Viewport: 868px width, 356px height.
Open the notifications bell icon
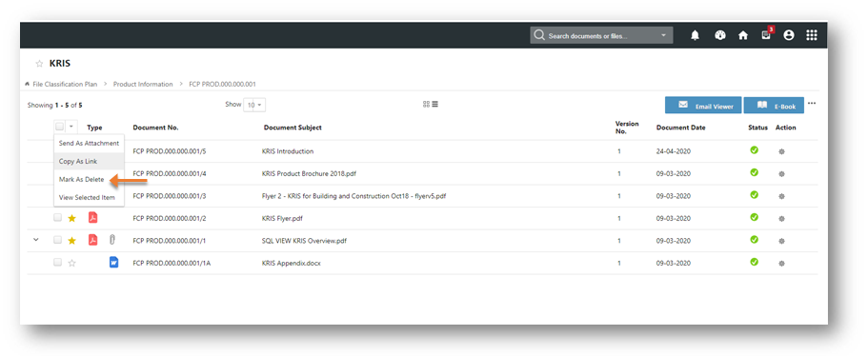pos(696,35)
